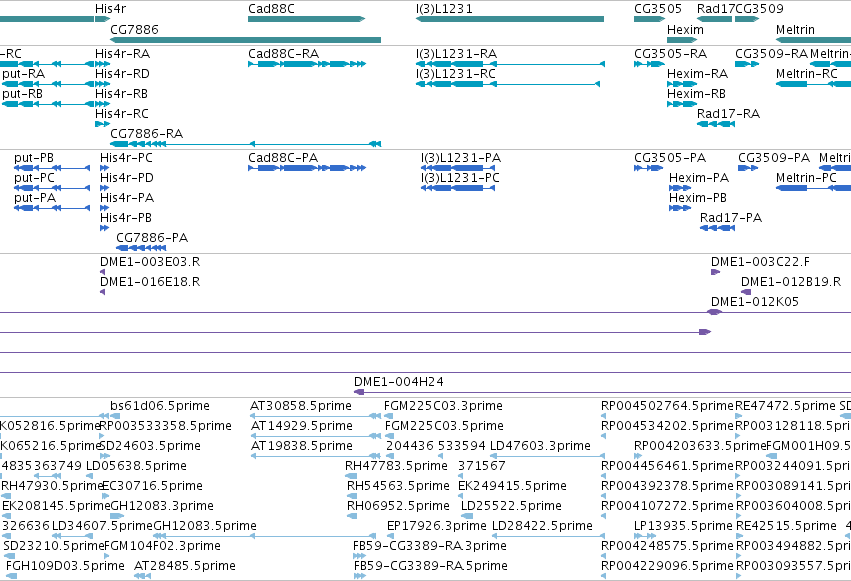Select the Meltrin gene label
Screen dimensions: 851x581
click(795, 30)
